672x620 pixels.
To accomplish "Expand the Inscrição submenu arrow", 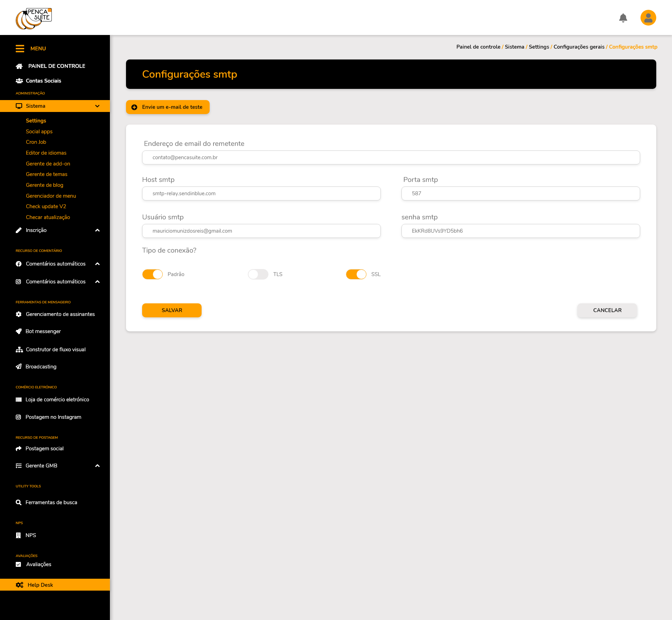I will click(x=97, y=230).
